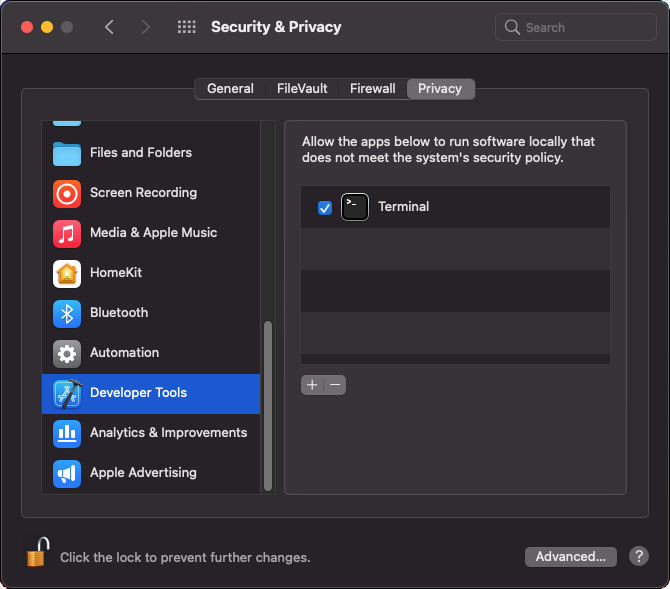
Task: Select the Privacy tab
Action: point(440,88)
